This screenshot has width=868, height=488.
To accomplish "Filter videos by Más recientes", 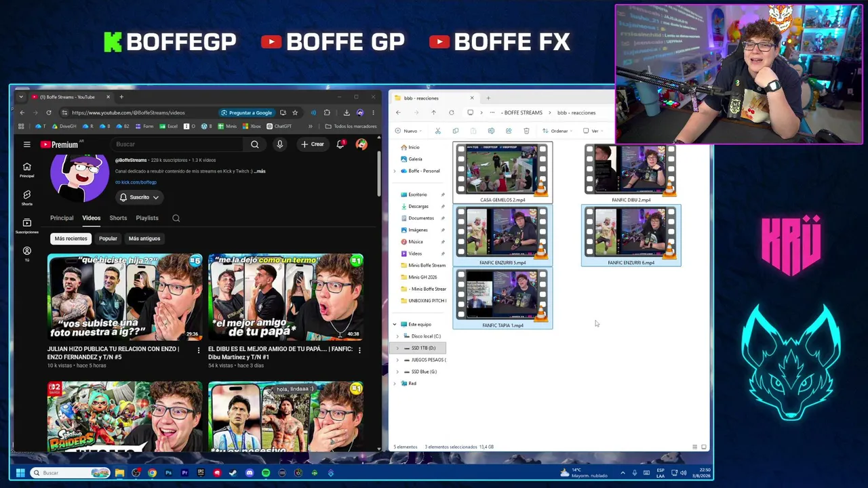I will tap(71, 239).
